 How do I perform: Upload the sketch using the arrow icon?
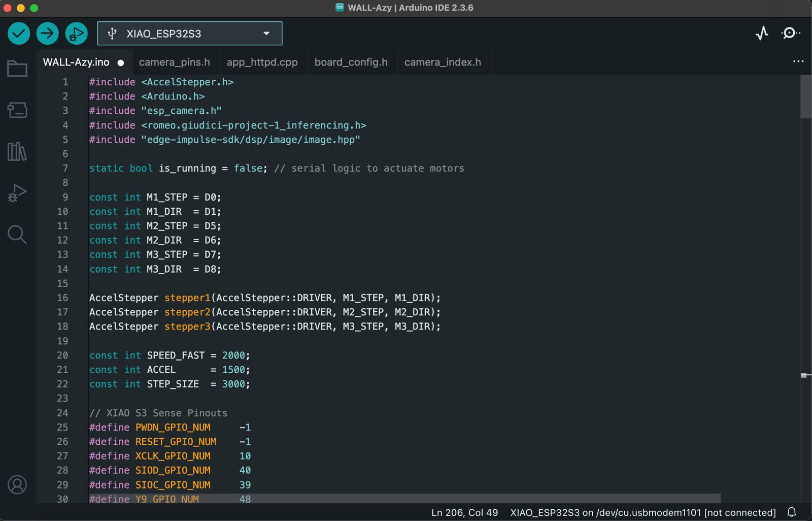(x=47, y=33)
